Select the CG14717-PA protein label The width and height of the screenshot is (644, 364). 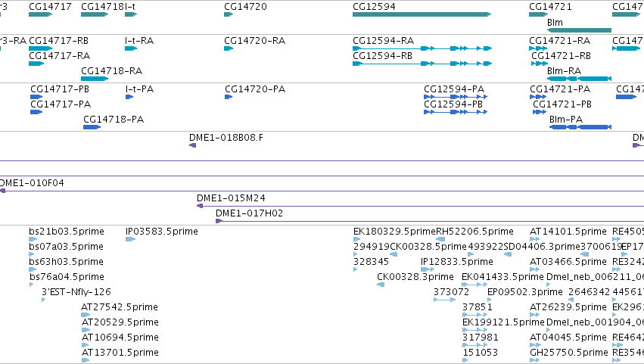pyautogui.click(x=61, y=104)
